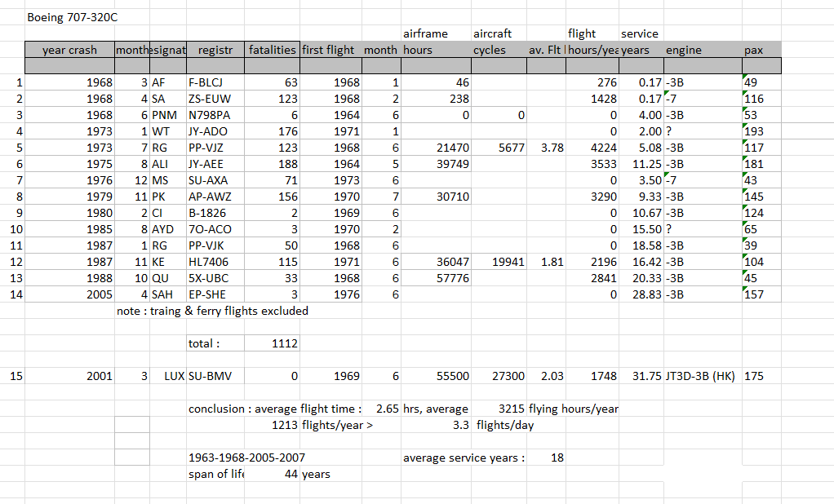The height and width of the screenshot is (504, 834).
Task: Click aircraft cycles value 5677
Action: pyautogui.click(x=499, y=148)
